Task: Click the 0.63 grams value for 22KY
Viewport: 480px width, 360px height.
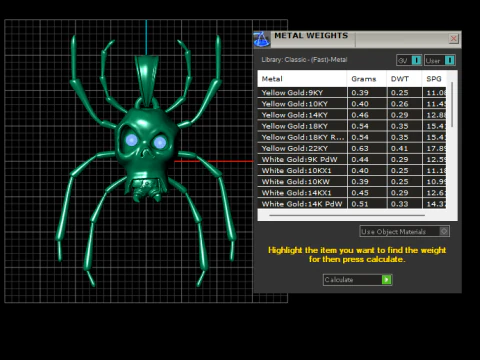Action: (360, 148)
